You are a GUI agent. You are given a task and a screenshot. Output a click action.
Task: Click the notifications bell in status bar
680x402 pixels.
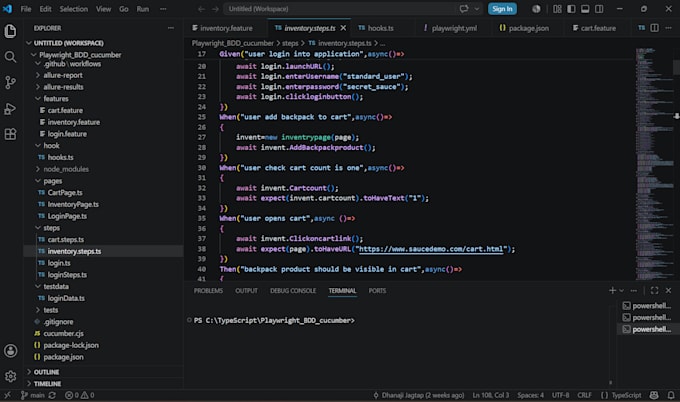pyautogui.click(x=671, y=395)
